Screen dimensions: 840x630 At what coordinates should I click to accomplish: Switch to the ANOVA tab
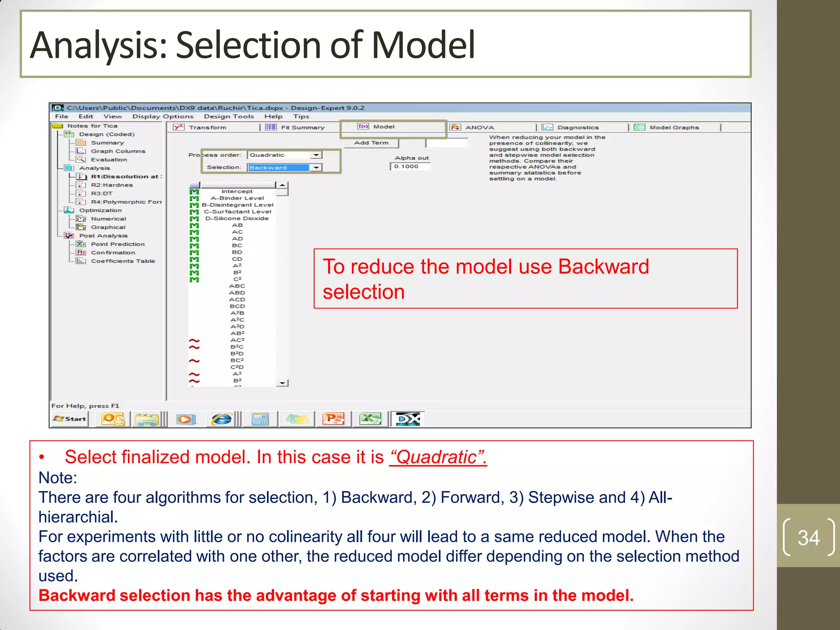coord(479,128)
